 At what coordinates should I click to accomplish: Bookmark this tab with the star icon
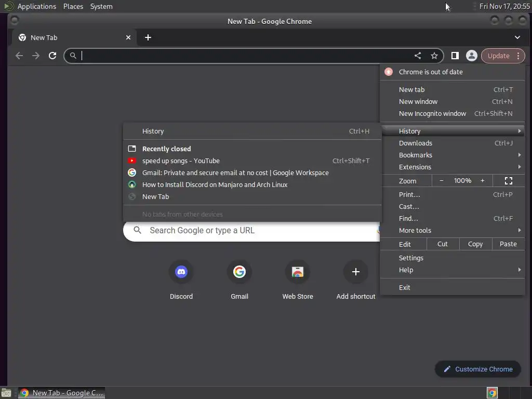[x=434, y=56]
